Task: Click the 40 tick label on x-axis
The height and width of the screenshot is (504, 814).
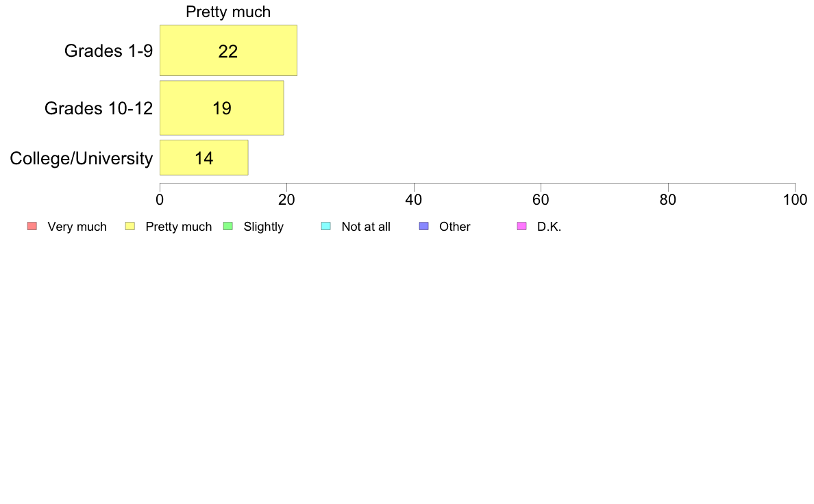Action: 414,200
